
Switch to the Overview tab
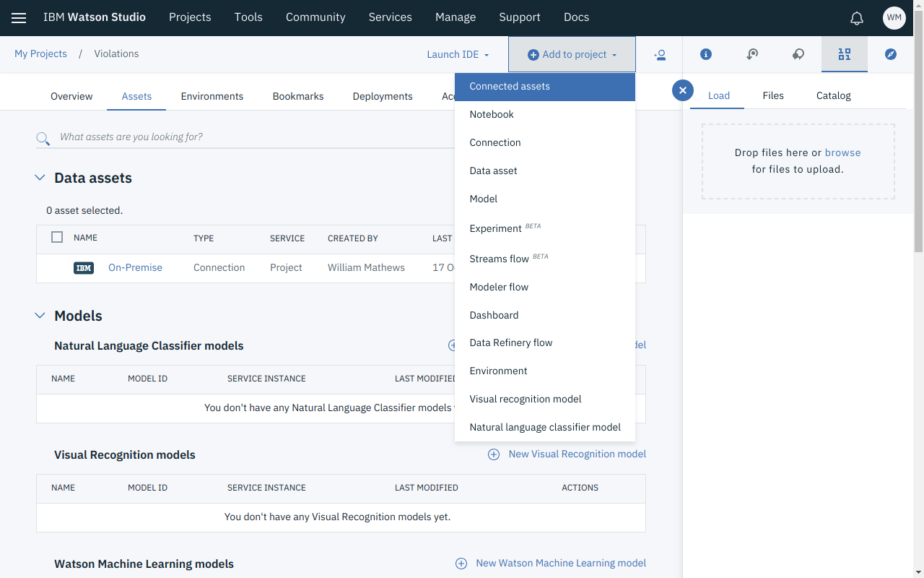pyautogui.click(x=71, y=96)
